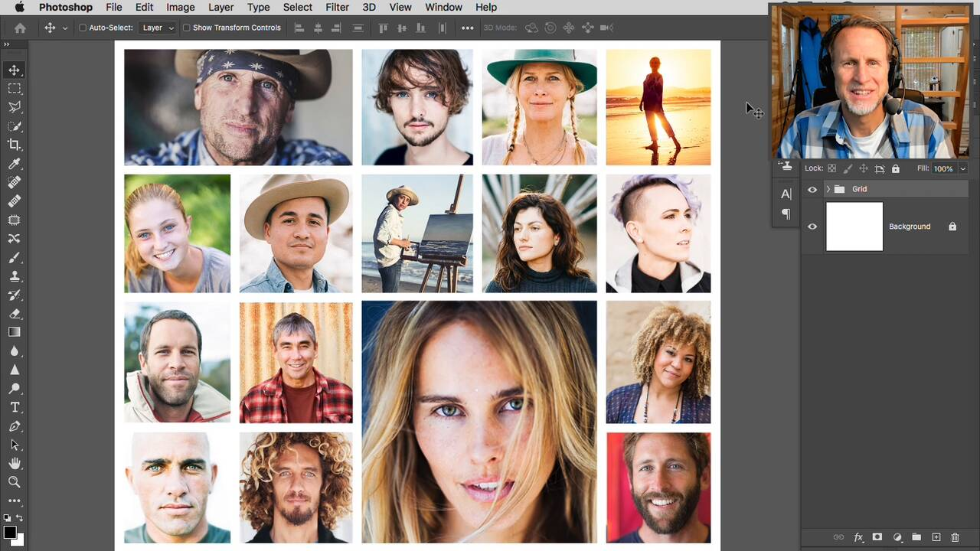Click the Fill value field showing 100%
Viewport: 980px width, 551px height.
click(x=943, y=168)
